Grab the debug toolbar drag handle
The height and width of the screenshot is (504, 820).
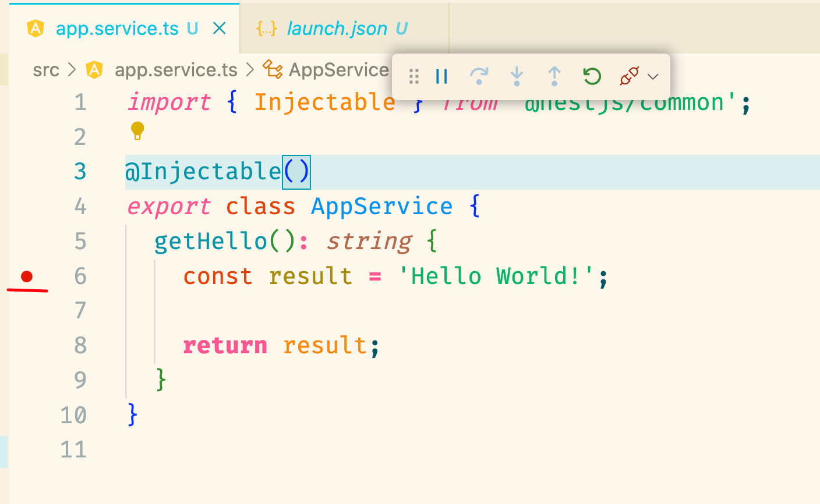414,76
